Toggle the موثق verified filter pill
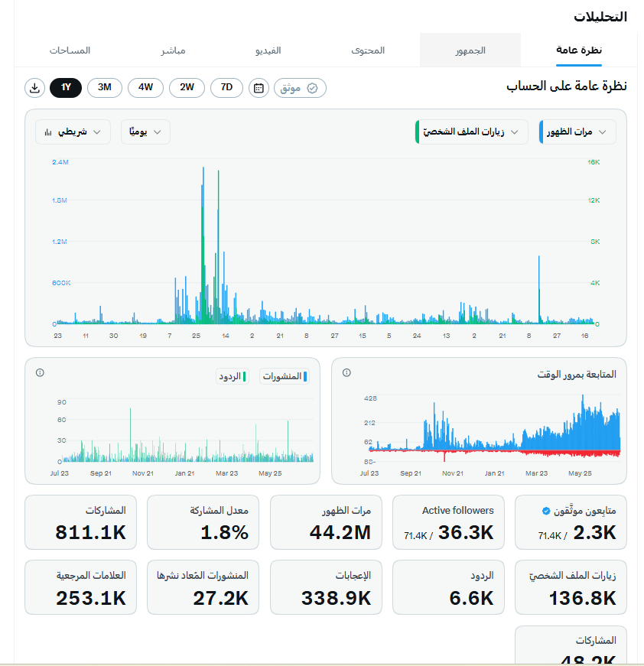This screenshot has height=666, width=644. pos(301,88)
